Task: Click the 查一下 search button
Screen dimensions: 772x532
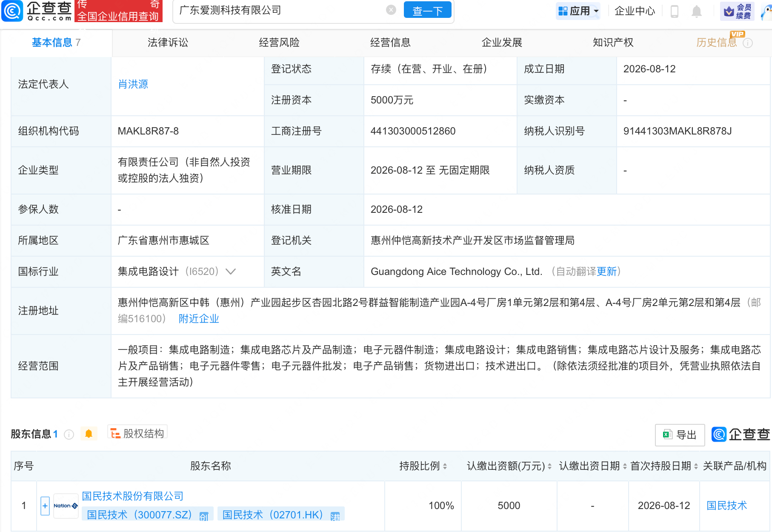Action: 427,11
